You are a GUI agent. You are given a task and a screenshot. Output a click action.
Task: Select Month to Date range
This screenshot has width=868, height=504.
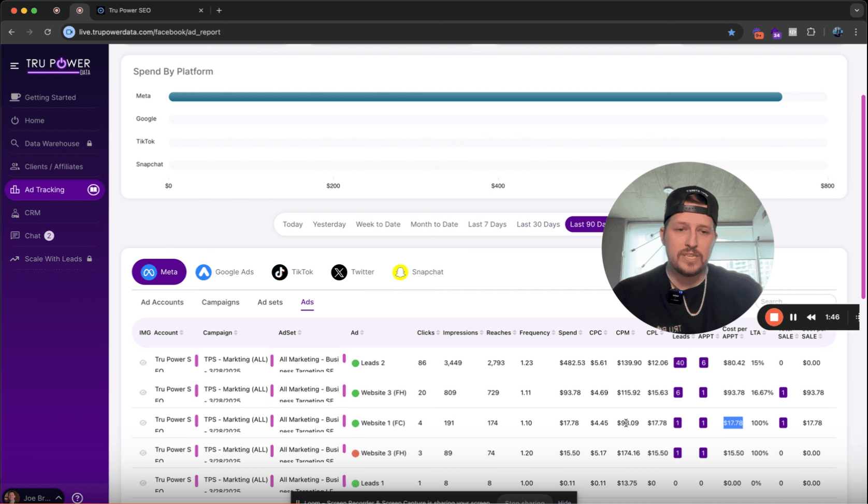(x=434, y=224)
